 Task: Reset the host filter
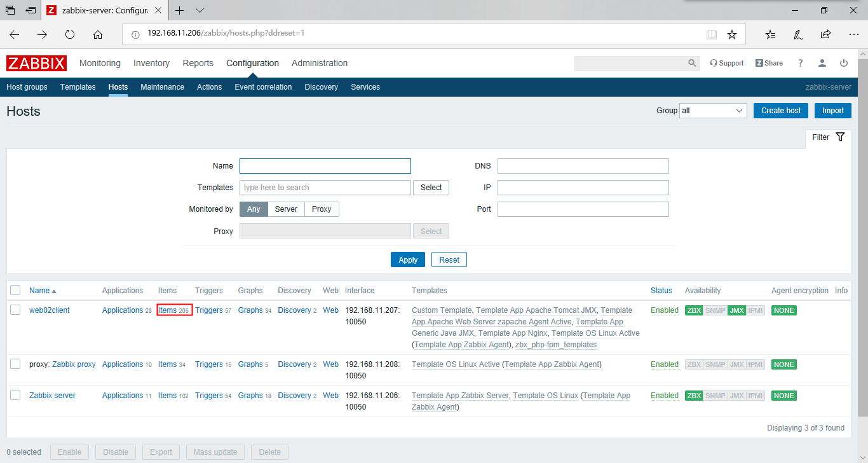tap(449, 259)
